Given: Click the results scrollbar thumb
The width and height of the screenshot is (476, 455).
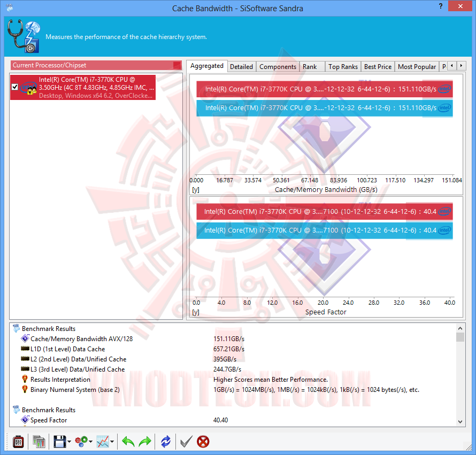Looking at the screenshot, I should (460, 337).
